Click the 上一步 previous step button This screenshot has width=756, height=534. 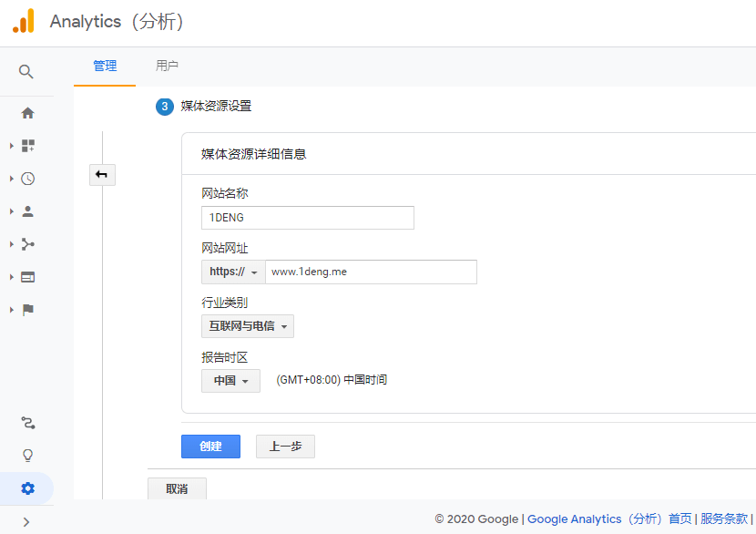[285, 447]
